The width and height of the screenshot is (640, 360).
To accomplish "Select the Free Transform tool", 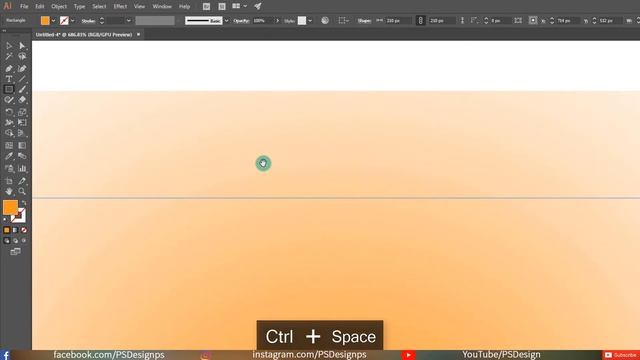I will [22, 122].
